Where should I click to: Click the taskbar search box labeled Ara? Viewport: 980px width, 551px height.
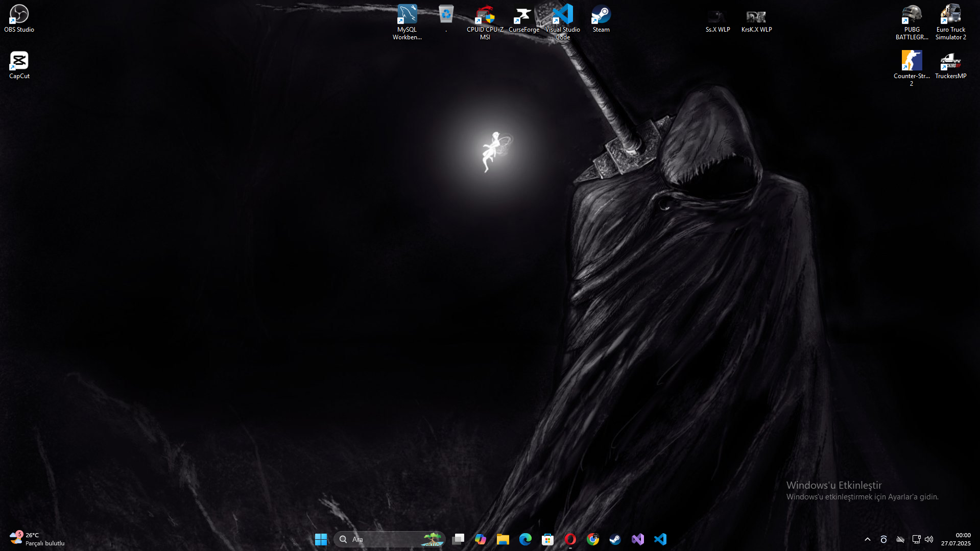(x=389, y=539)
